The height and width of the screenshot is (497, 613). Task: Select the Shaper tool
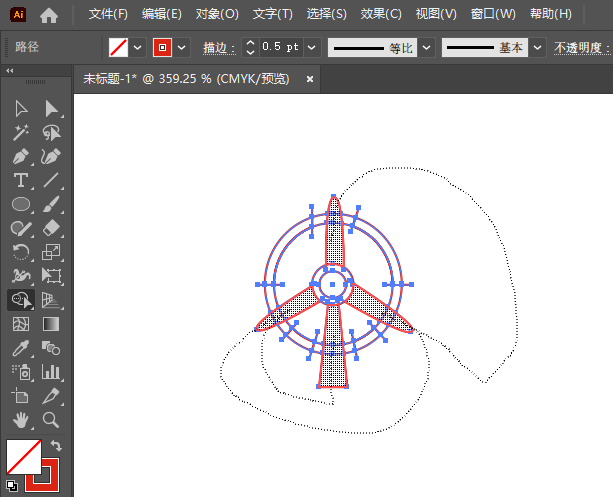[21, 228]
